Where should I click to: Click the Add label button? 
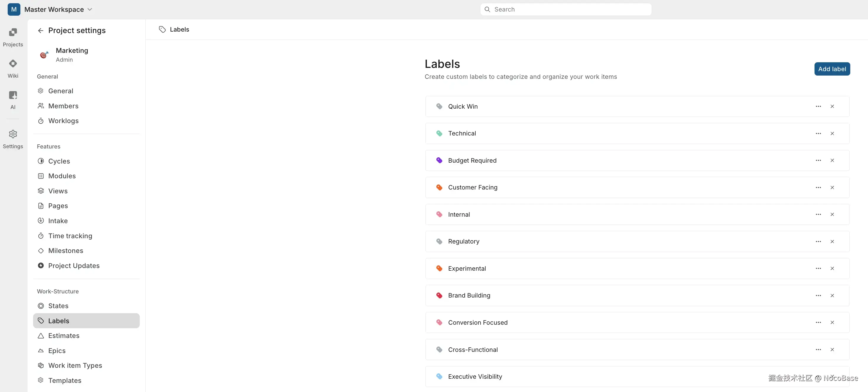click(x=832, y=69)
